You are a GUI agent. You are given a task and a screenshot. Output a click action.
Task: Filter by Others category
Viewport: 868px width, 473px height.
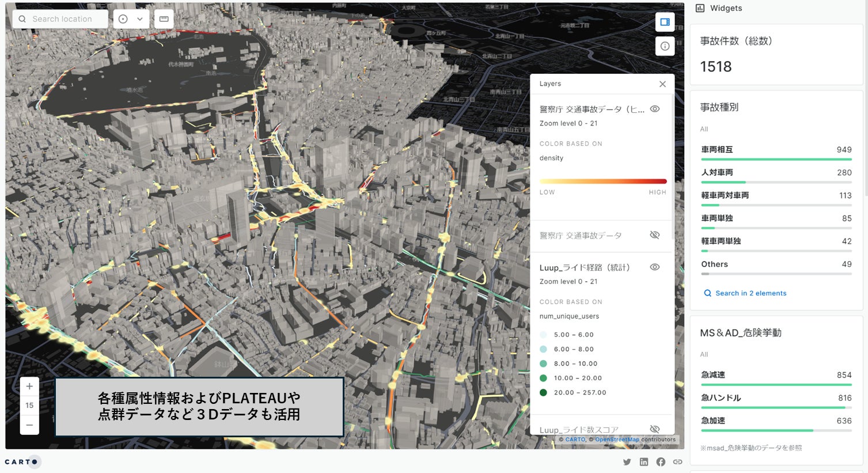[776, 267]
